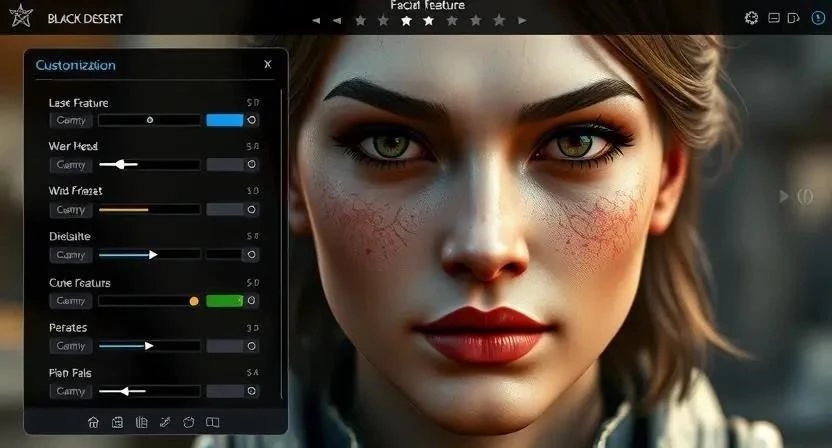Open the settings gear in the top bar

tap(752, 18)
